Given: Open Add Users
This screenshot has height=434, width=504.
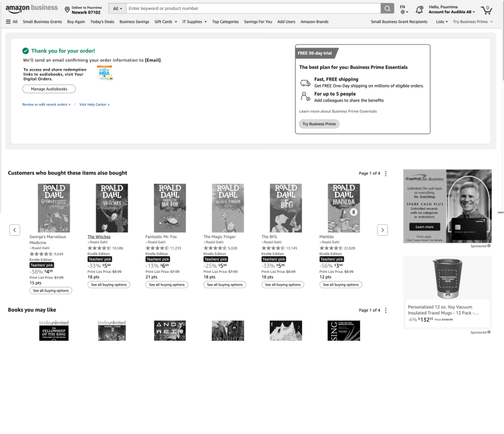Looking at the screenshot, I should pyautogui.click(x=286, y=22).
